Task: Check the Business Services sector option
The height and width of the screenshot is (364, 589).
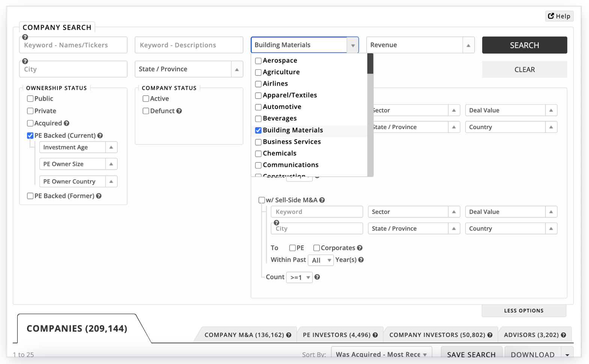Action: pos(258,142)
